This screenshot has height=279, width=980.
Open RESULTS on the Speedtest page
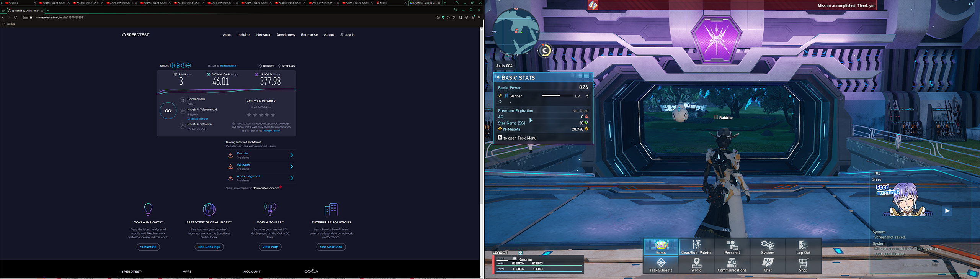(266, 66)
